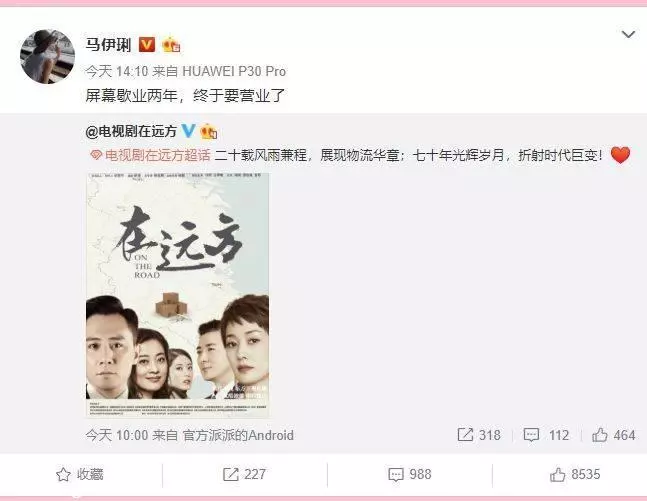This screenshot has height=501, width=647.
Task: Open the 官方派派的Android source link
Action: pyautogui.click(x=238, y=435)
